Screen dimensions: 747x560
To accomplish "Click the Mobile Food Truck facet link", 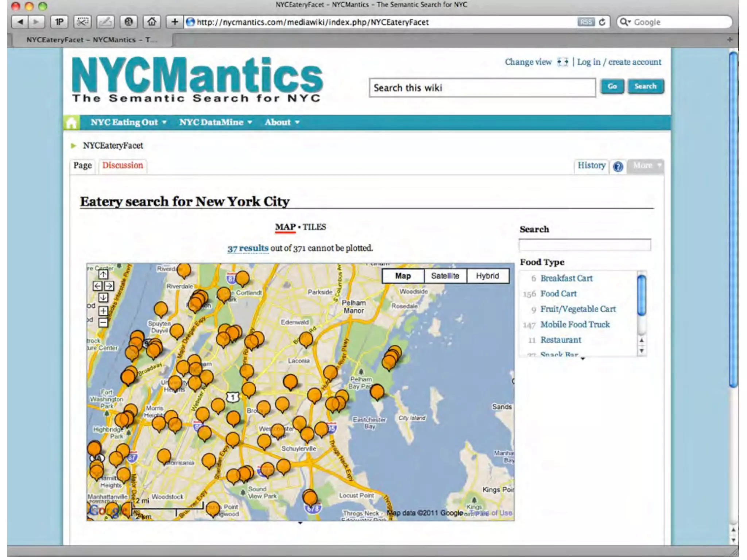I will 575,324.
